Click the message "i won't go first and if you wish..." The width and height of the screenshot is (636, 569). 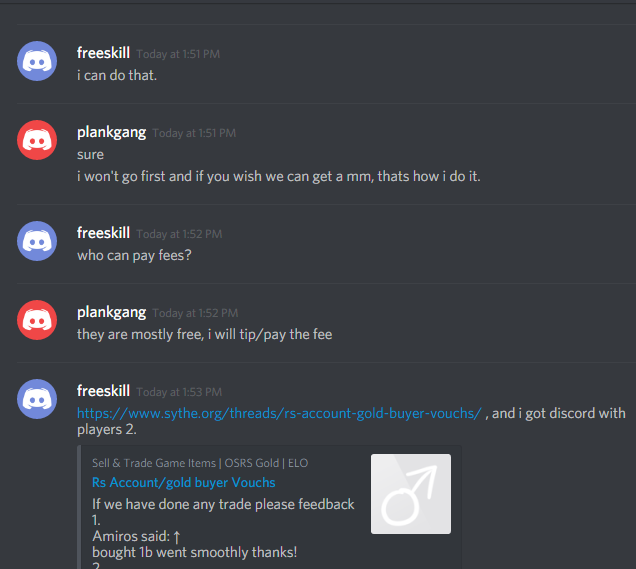click(279, 176)
